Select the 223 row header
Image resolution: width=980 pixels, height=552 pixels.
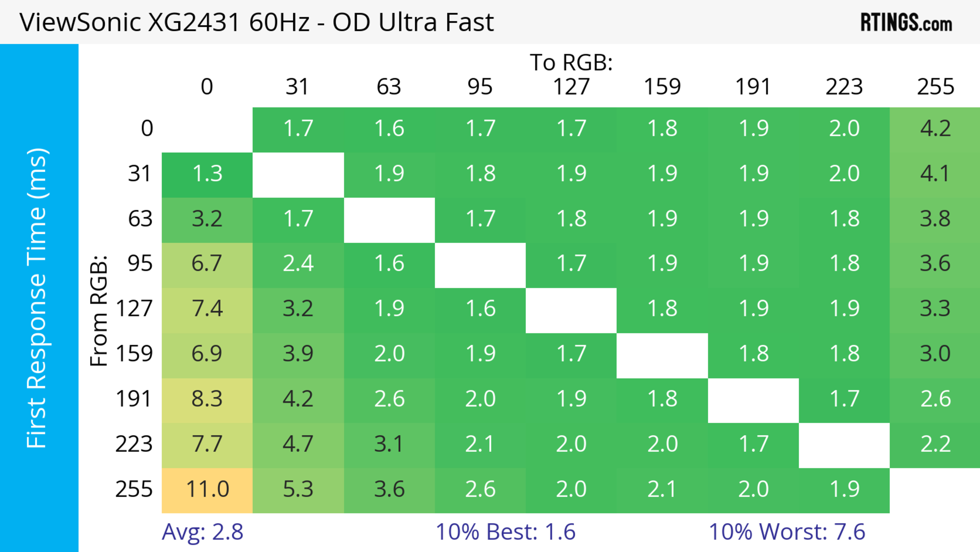[134, 445]
